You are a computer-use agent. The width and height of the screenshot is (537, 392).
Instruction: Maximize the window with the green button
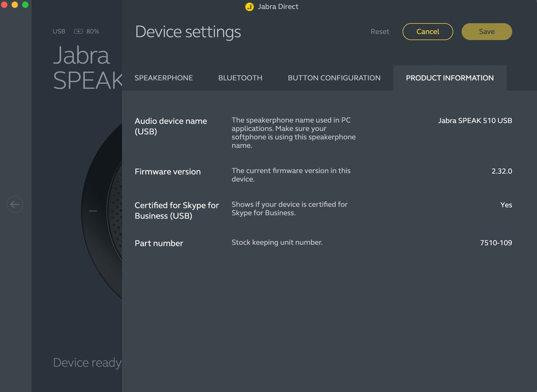point(25,5)
